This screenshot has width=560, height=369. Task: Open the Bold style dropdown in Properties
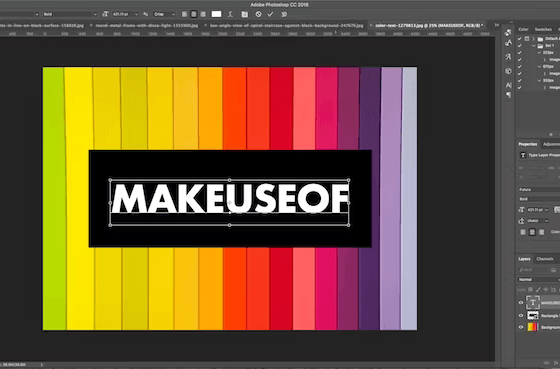click(x=539, y=199)
